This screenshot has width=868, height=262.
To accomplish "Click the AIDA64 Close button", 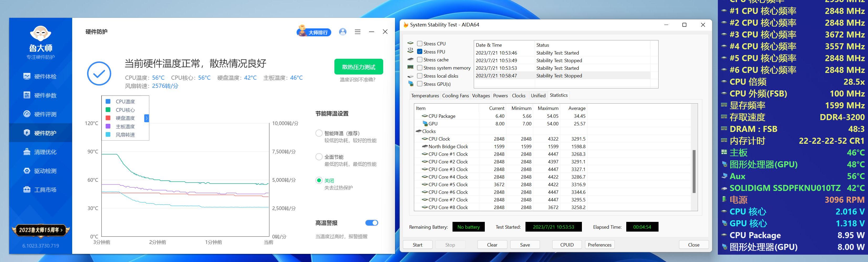I will (x=693, y=245).
